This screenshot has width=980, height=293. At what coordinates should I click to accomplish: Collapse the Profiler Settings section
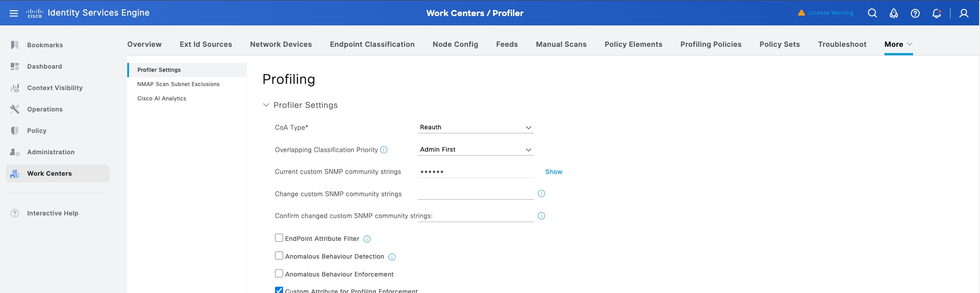click(x=266, y=105)
